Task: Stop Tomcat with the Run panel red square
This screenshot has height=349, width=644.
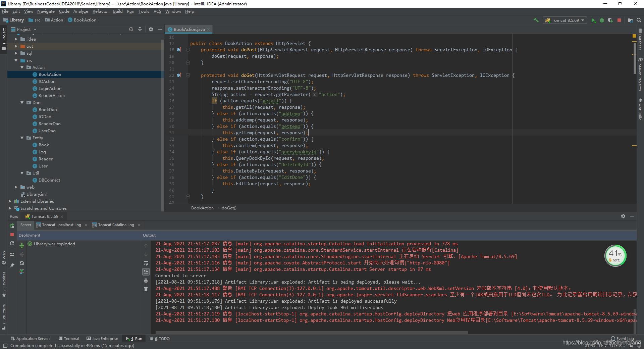Action: (x=12, y=235)
